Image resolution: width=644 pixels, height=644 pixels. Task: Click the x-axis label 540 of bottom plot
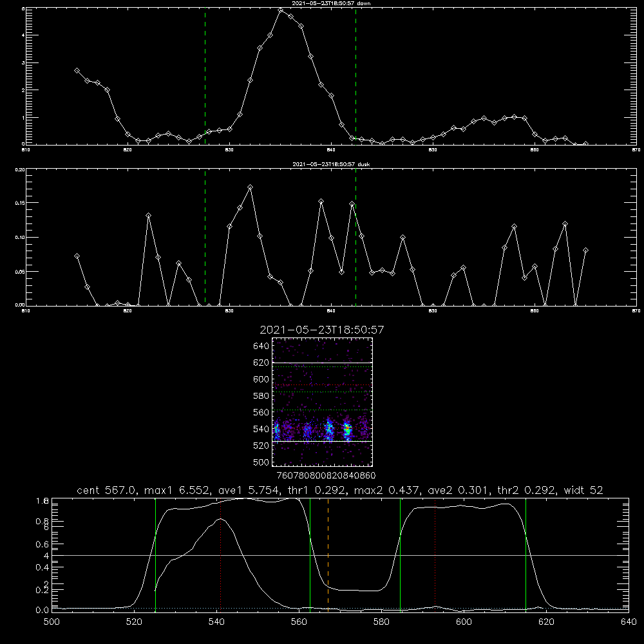216,622
